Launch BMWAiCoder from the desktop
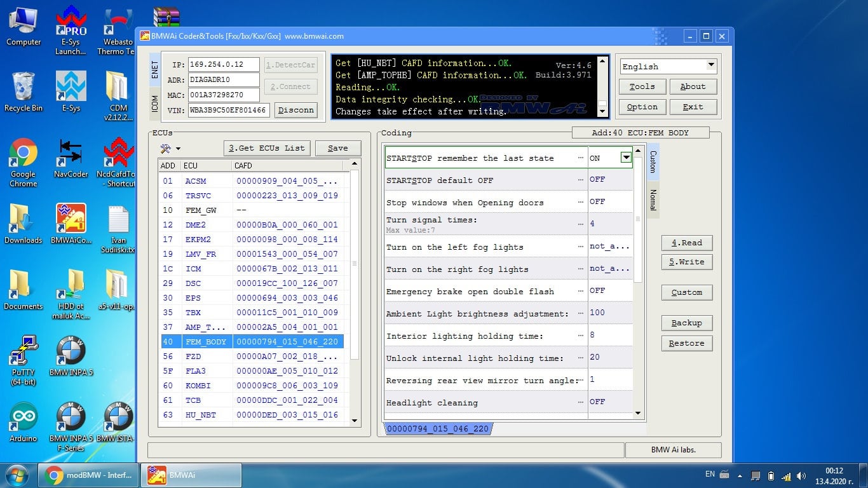The image size is (868, 488). (x=70, y=216)
